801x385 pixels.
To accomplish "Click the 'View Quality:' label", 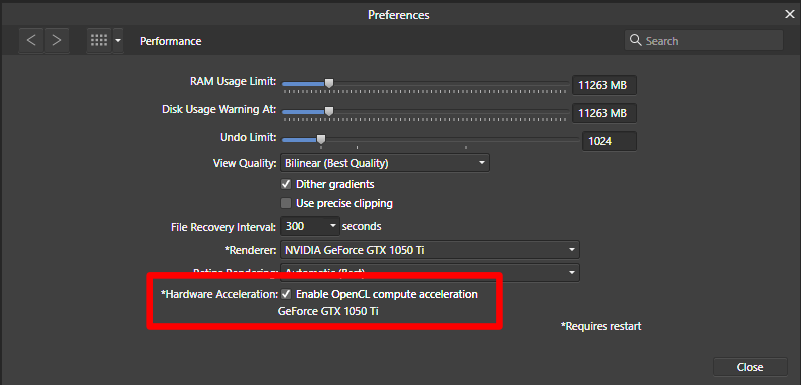I will 245,163.
